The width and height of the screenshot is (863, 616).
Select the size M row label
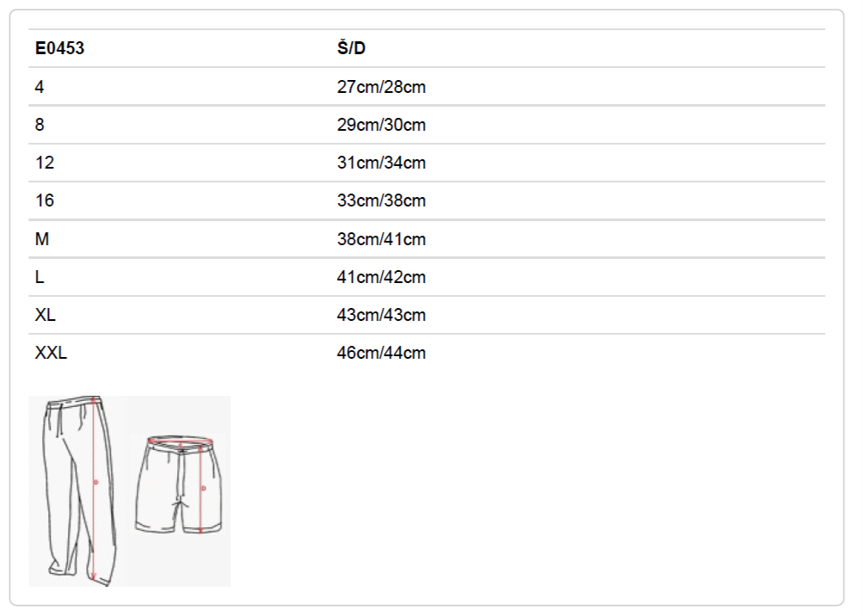click(42, 239)
